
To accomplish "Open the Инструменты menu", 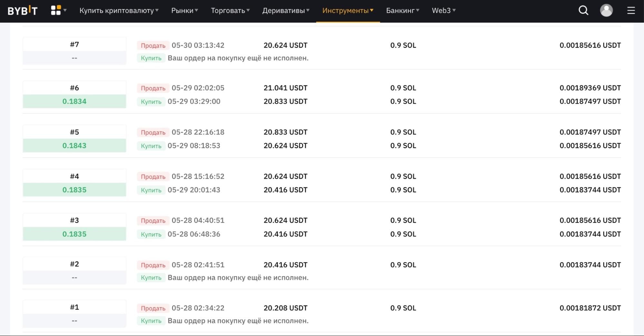I will (348, 11).
